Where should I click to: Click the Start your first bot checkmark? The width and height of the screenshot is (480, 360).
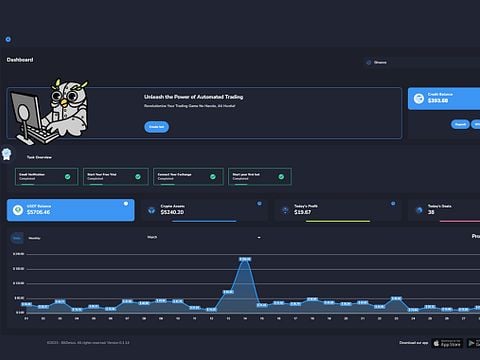[281, 177]
